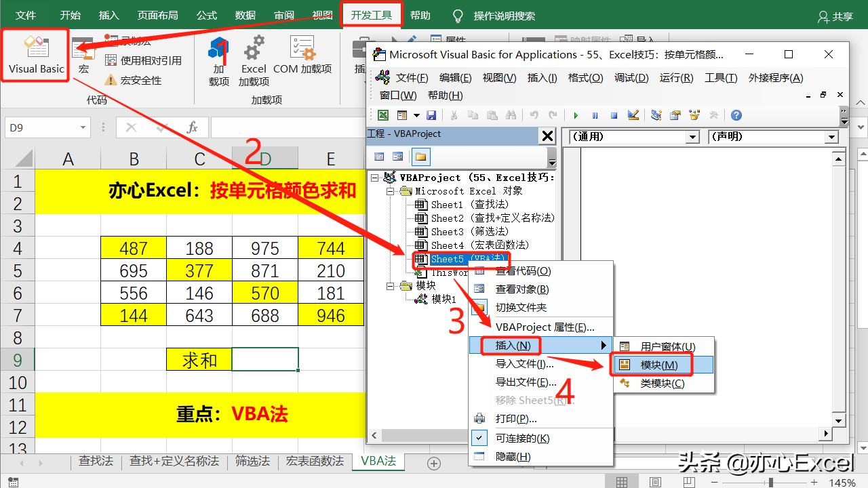Screen dimensions: 868x488
Task: Toggle Folders icon in project panel
Action: [x=420, y=157]
